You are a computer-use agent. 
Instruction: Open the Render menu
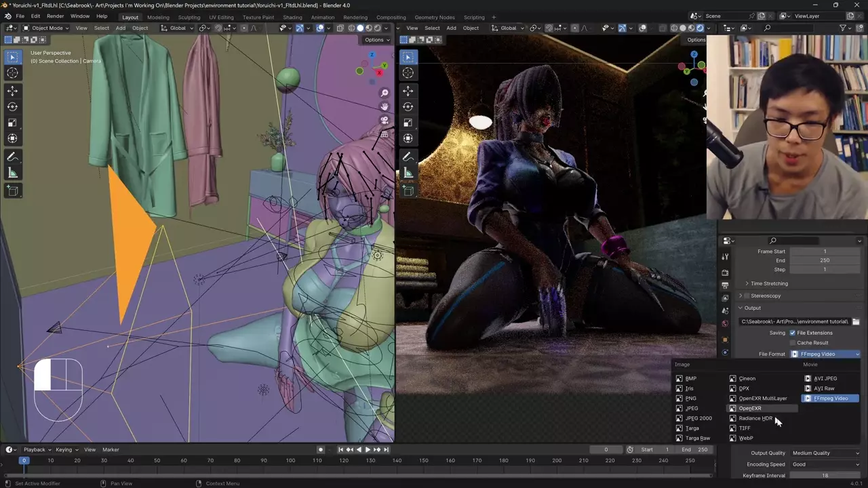[x=55, y=16]
